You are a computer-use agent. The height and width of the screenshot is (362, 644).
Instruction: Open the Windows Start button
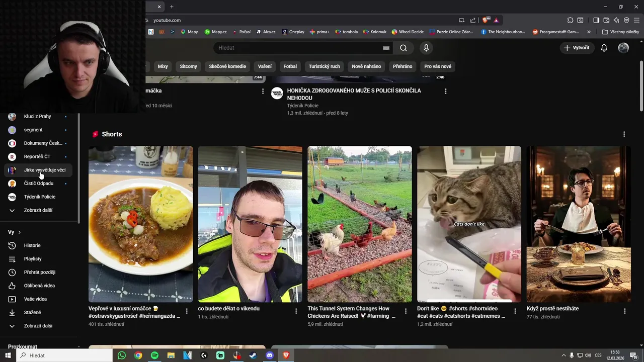point(8,355)
